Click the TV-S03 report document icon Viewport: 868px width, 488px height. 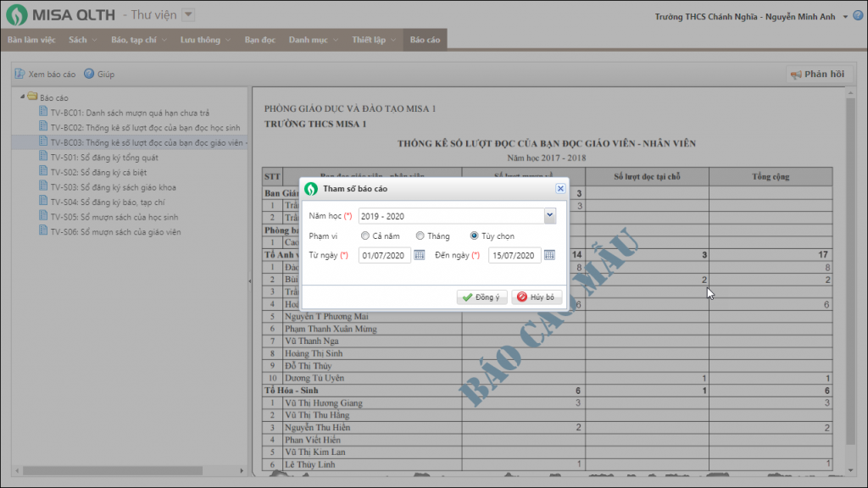tap(43, 186)
